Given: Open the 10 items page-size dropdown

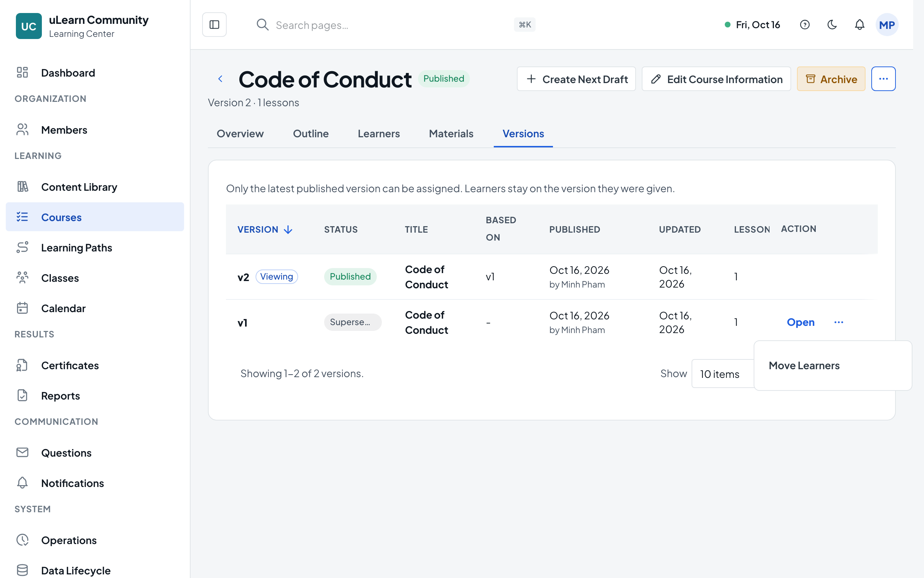Looking at the screenshot, I should 723,374.
